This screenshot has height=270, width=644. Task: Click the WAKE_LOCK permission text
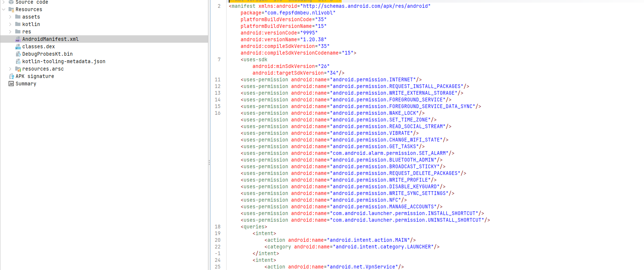click(403, 113)
